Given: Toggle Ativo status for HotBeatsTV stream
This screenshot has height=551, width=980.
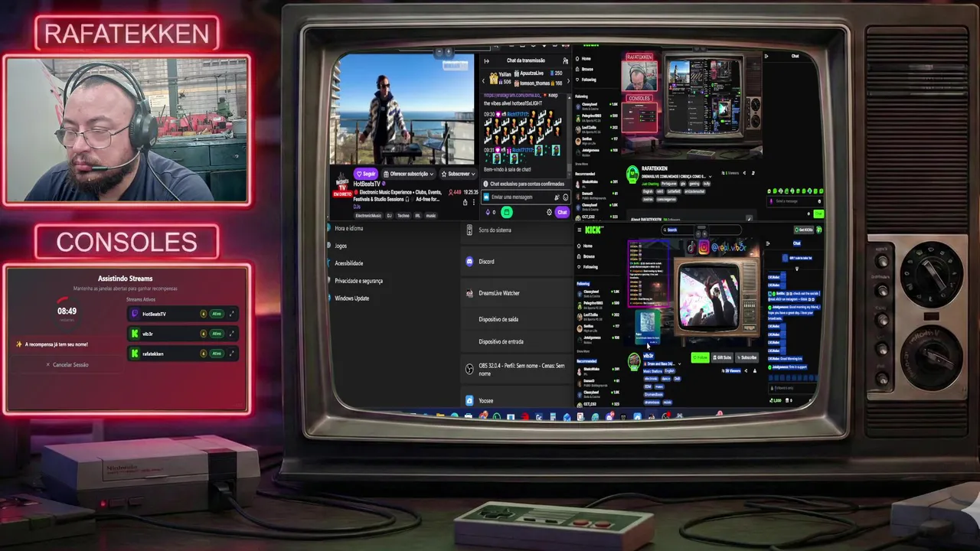Looking at the screenshot, I should click(217, 314).
